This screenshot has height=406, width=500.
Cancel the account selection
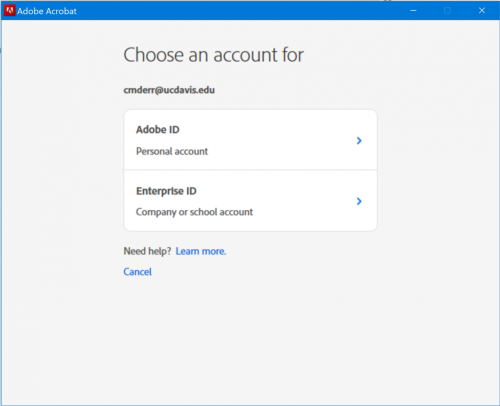[137, 272]
